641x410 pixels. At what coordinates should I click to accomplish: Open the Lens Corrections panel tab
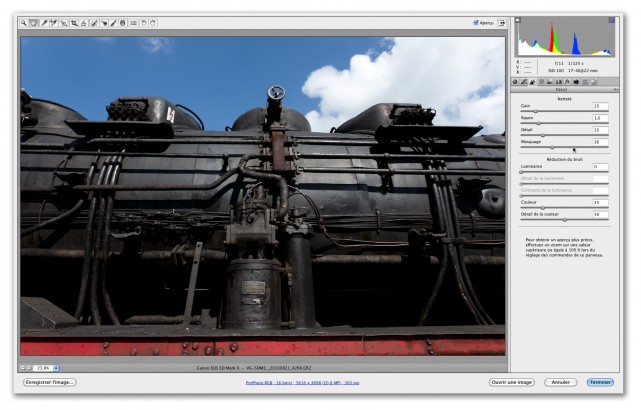559,82
